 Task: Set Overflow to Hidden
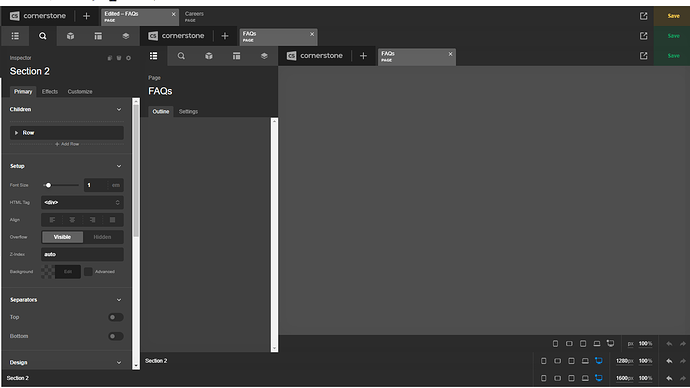[102, 237]
